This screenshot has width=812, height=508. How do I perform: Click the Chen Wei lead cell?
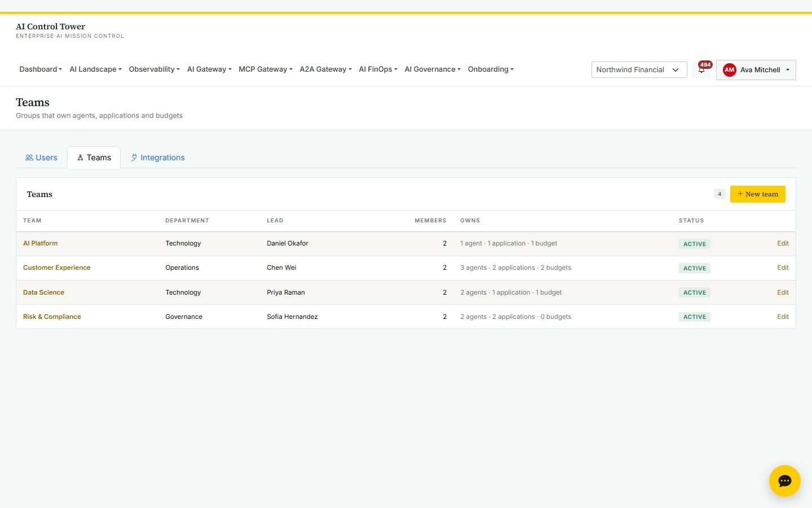click(x=281, y=268)
